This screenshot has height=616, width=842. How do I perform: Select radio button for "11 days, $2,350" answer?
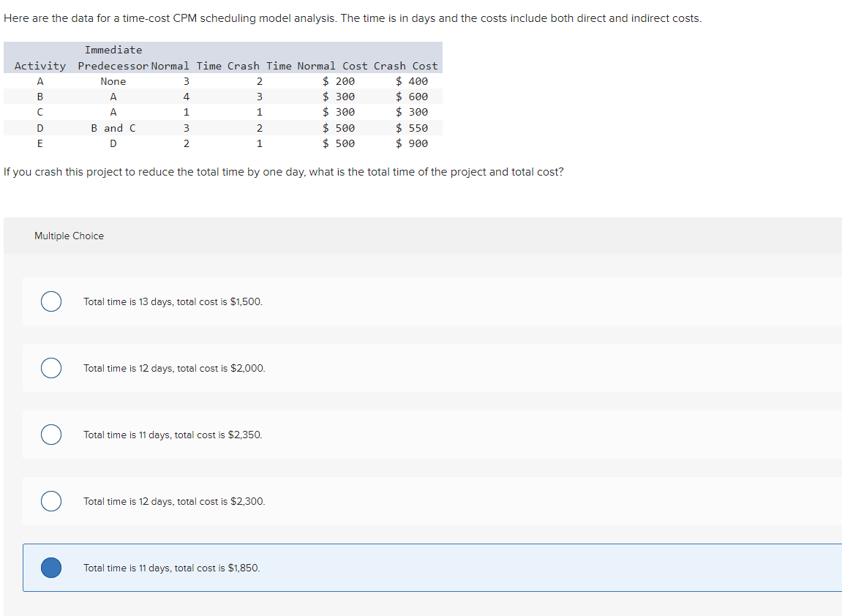50,435
